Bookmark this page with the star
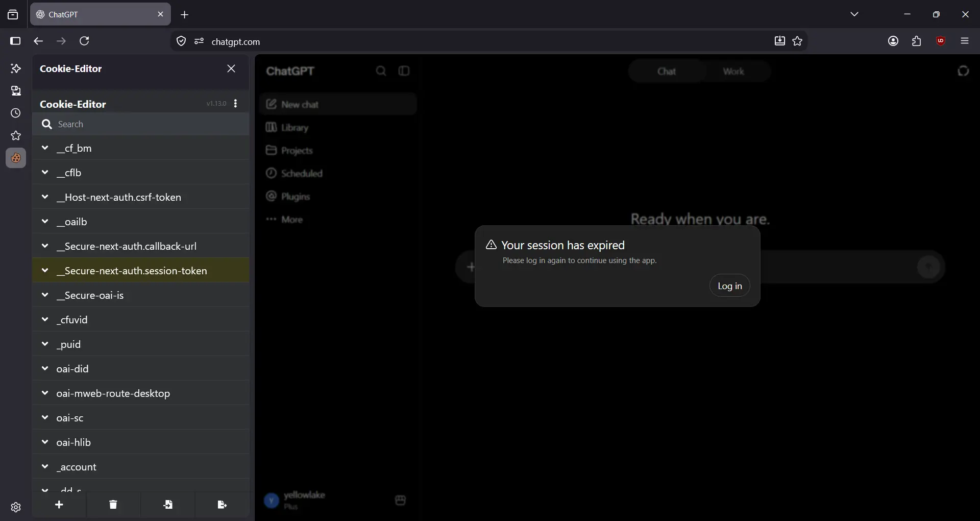The image size is (980, 521). point(798,41)
